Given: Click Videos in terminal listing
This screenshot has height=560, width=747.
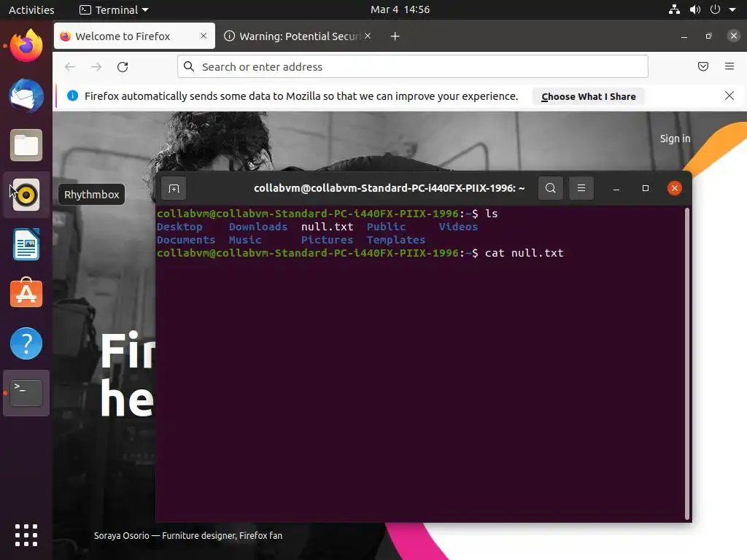Looking at the screenshot, I should point(458,227).
